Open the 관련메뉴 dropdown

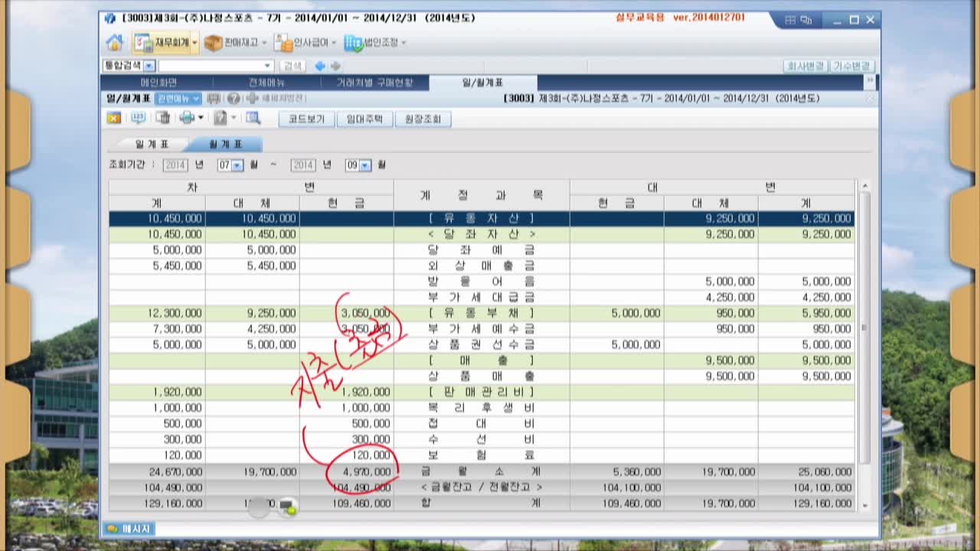tap(178, 99)
